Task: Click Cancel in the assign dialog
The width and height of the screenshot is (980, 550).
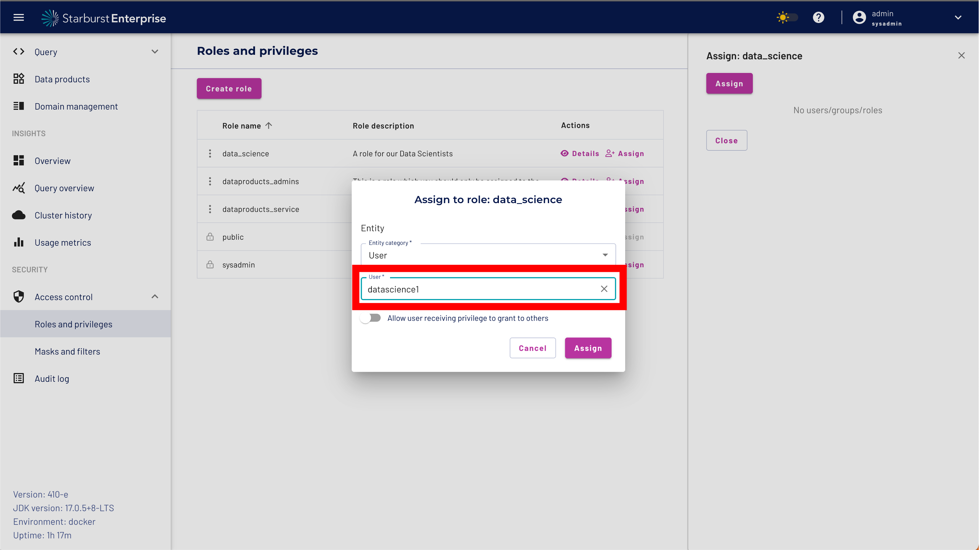Action: [532, 348]
